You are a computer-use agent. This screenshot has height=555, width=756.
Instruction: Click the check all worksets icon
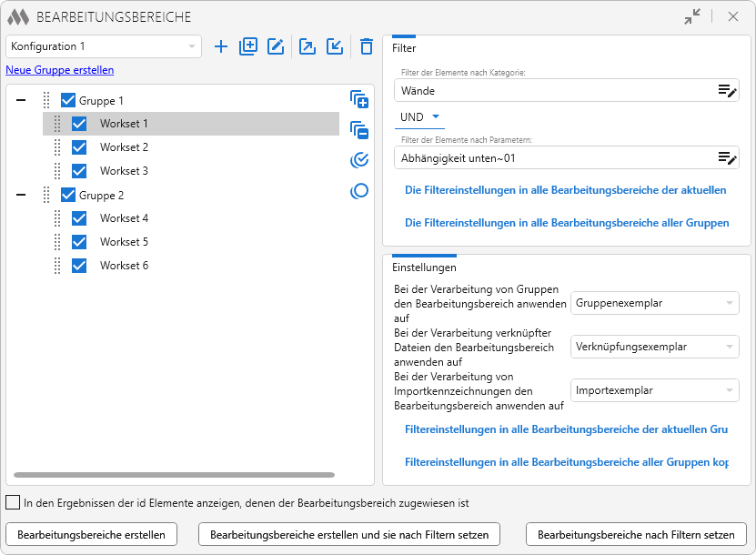pyautogui.click(x=359, y=160)
